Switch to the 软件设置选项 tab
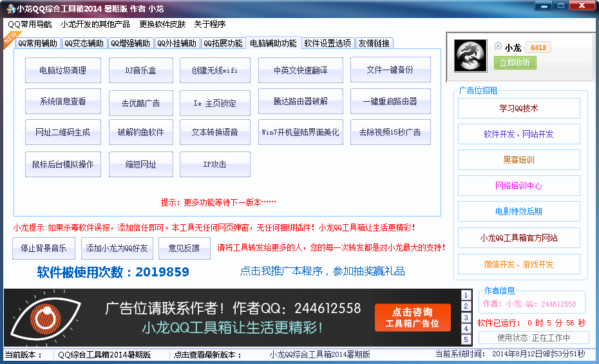This screenshot has width=599, height=364. point(328,43)
